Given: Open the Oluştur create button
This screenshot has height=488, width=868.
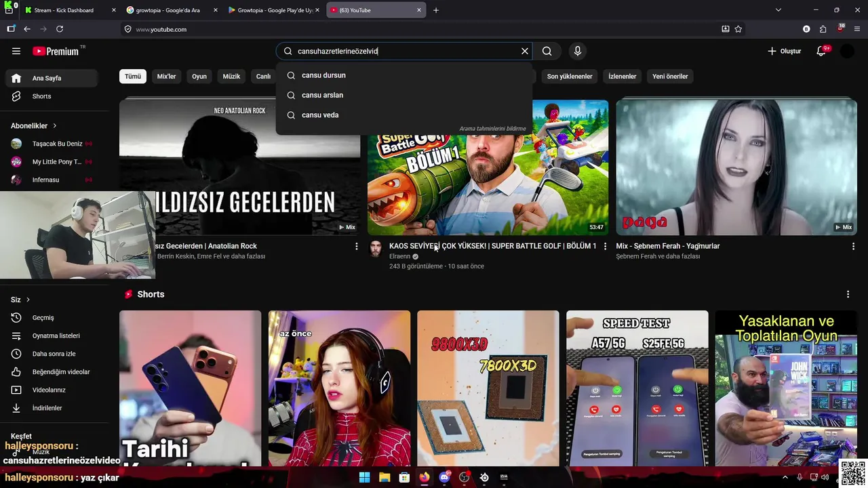Looking at the screenshot, I should point(784,51).
